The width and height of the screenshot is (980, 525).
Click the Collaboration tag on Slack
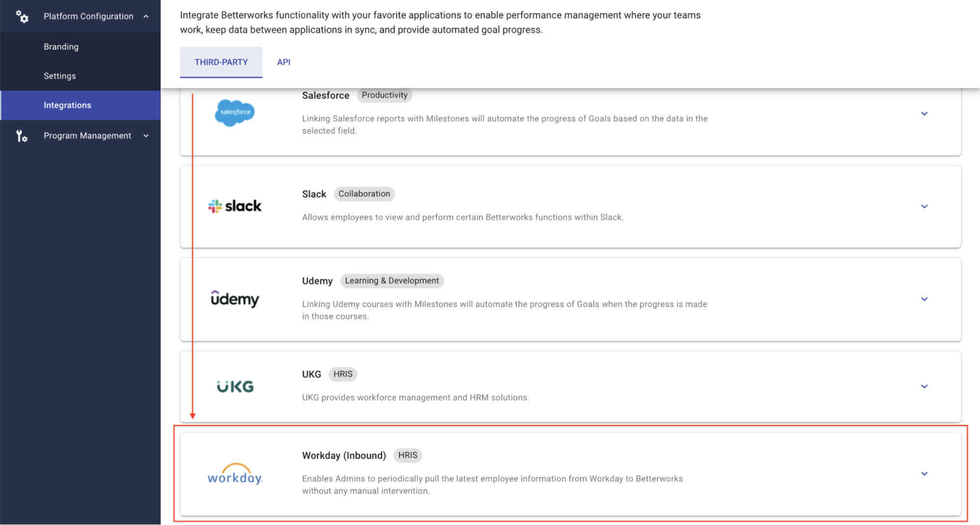pyautogui.click(x=364, y=194)
